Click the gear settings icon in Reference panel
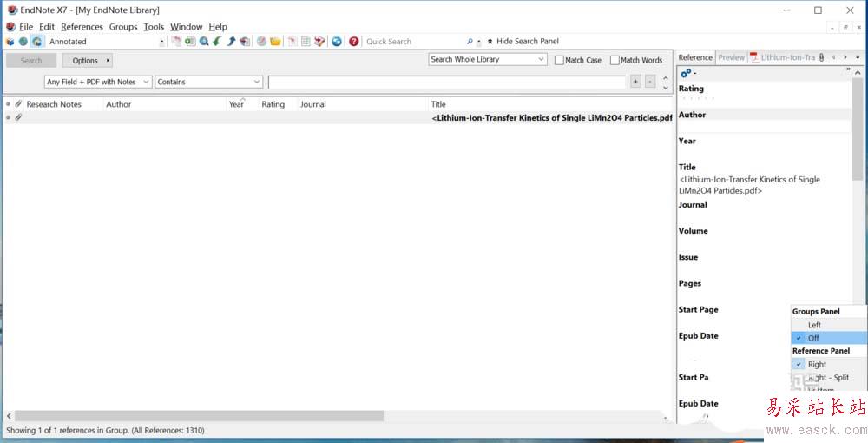The image size is (868, 443). pos(686,73)
